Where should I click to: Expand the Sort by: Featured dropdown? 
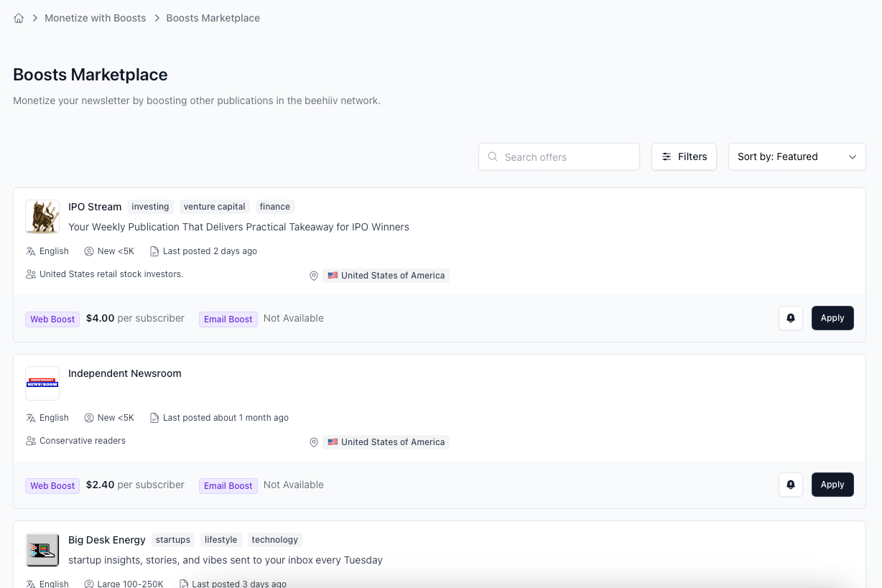797,157
